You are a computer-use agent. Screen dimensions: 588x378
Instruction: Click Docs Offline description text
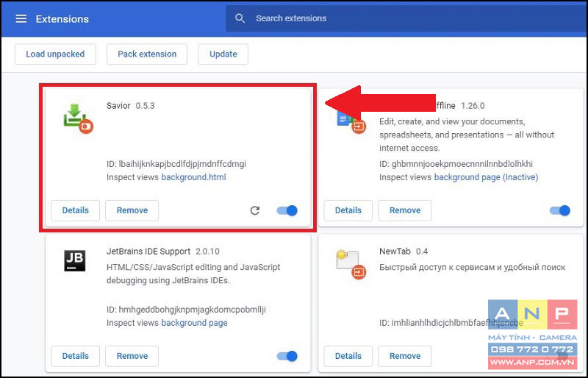point(467,135)
